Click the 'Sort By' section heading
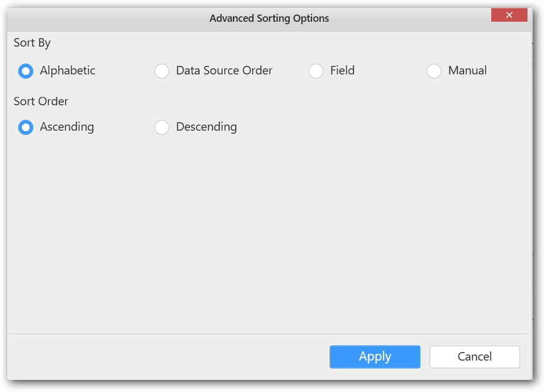 32,43
